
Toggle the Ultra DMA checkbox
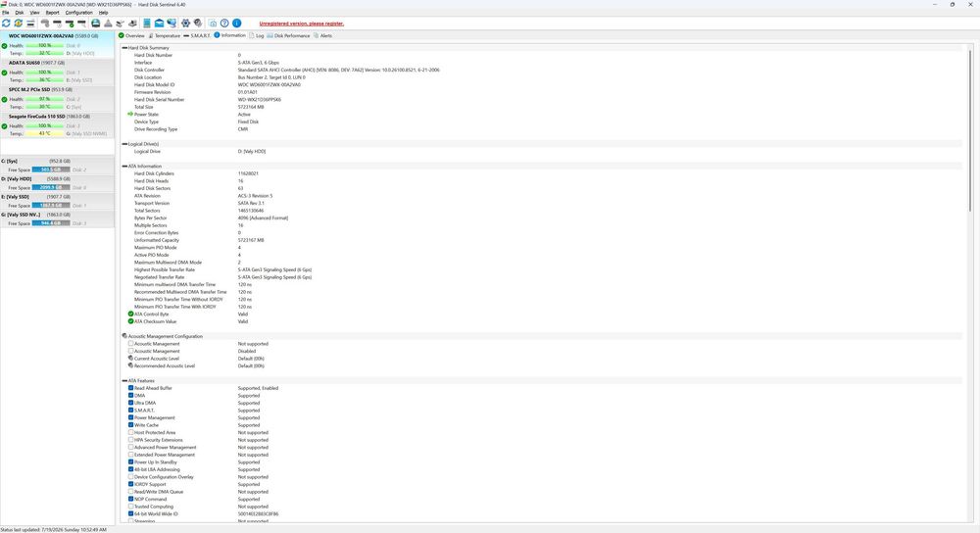(130, 403)
